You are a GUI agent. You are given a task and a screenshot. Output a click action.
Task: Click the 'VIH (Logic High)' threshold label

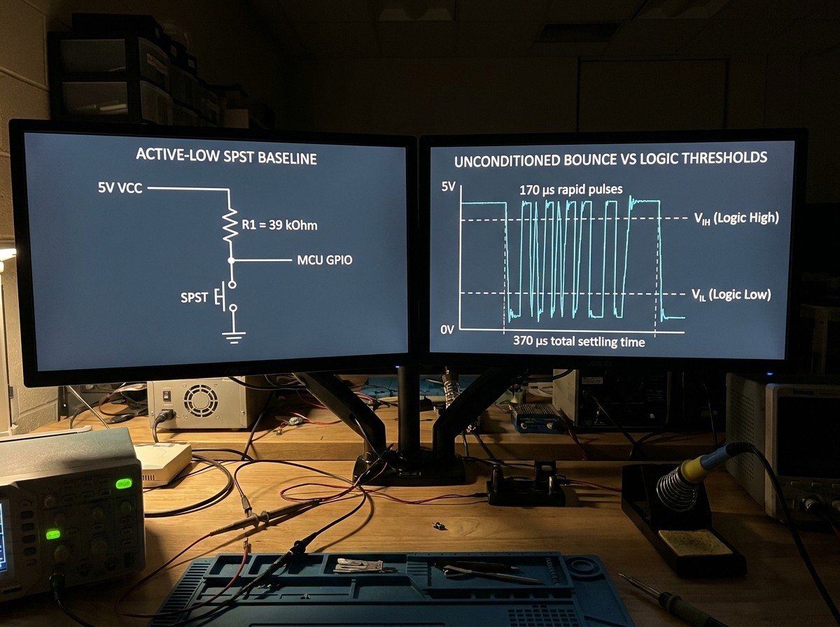tap(736, 218)
